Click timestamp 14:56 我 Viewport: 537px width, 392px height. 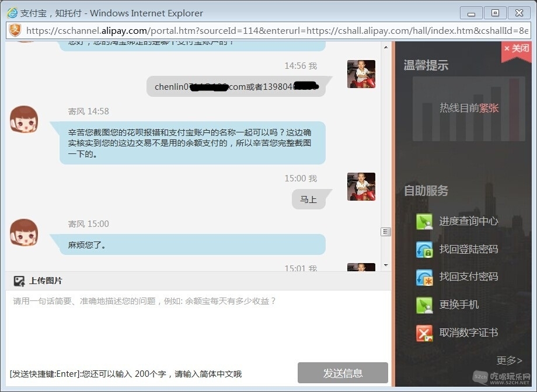pyautogui.click(x=301, y=66)
